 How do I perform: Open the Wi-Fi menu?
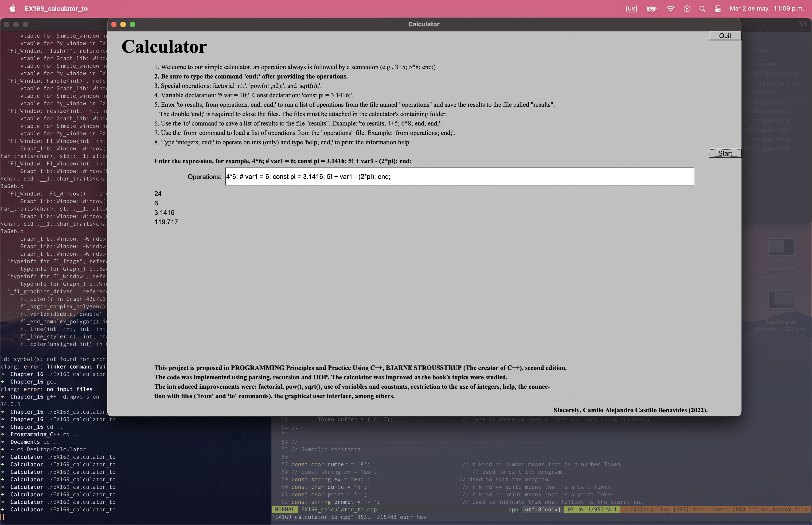(x=670, y=8)
